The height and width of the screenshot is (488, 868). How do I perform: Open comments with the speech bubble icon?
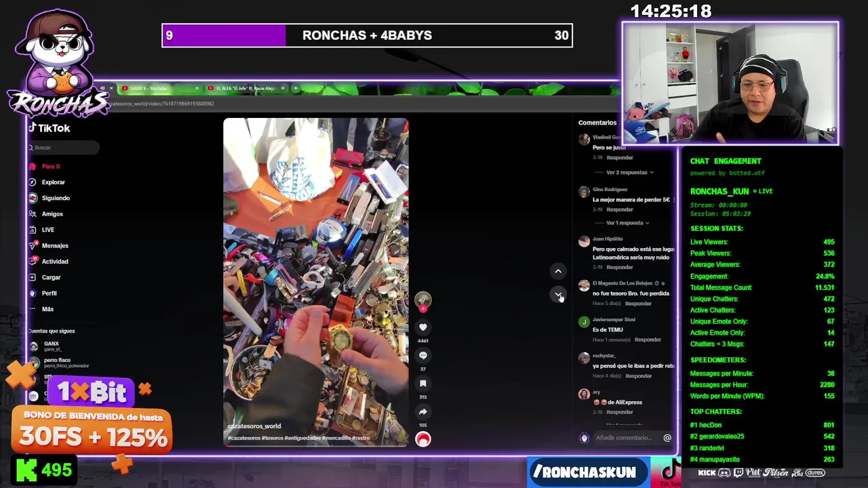422,356
